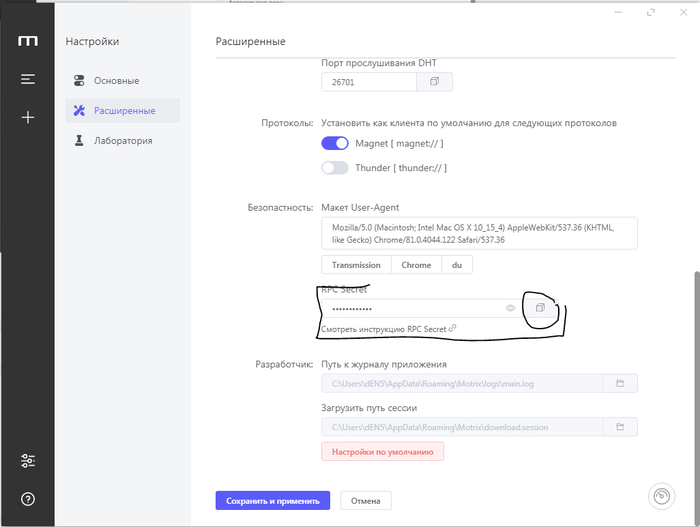Show RPC Secret using eye icon
Image resolution: width=700 pixels, height=527 pixels.
click(x=510, y=309)
